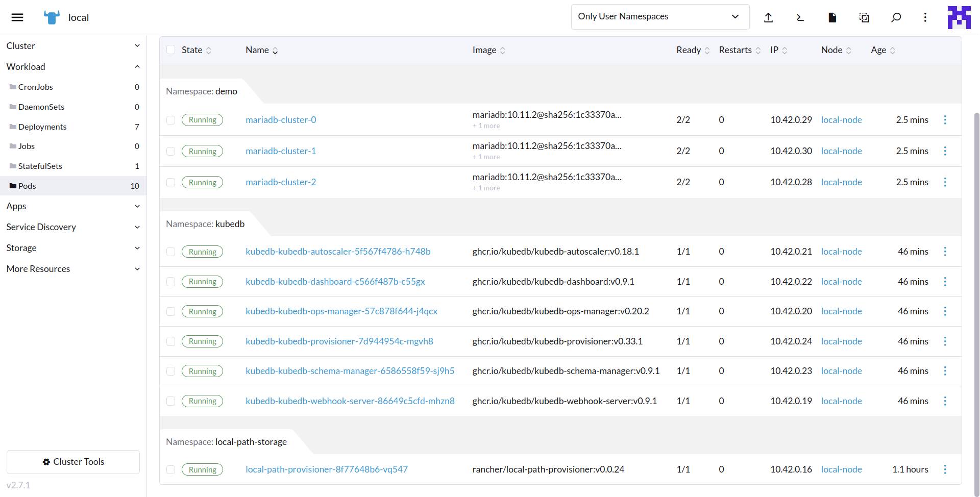
Task: Select Deployments in the sidebar
Action: [x=42, y=127]
